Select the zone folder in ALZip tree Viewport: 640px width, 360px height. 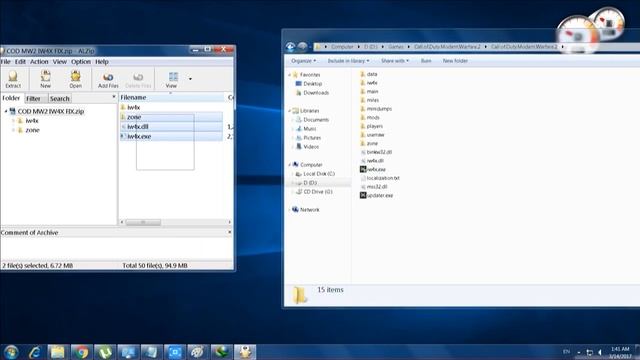tap(32, 130)
